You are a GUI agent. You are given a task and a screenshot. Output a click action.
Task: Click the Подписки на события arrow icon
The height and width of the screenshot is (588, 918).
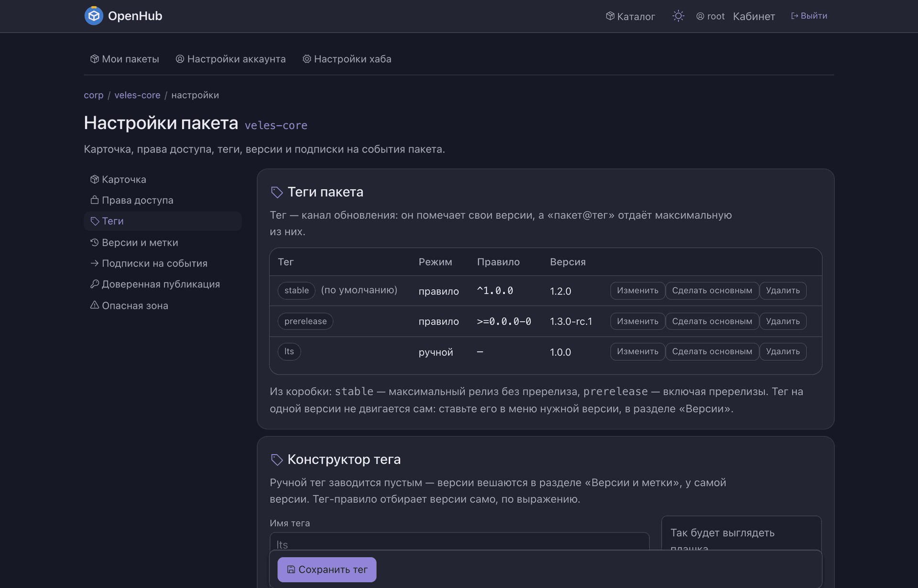point(95,263)
